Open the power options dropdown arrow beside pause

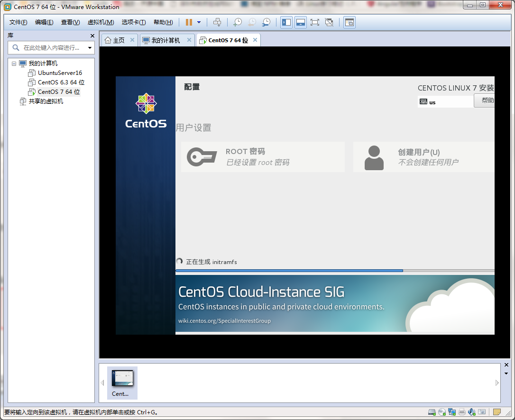pyautogui.click(x=199, y=22)
